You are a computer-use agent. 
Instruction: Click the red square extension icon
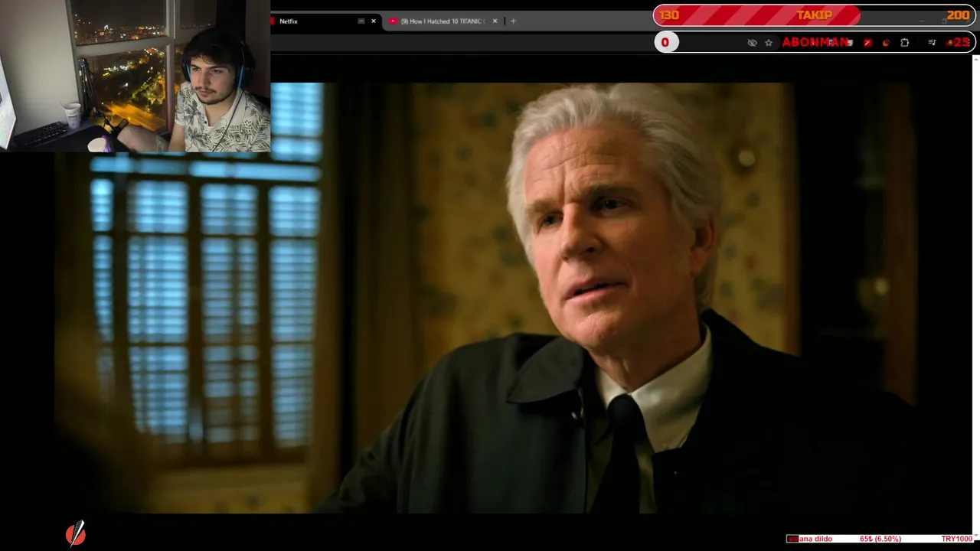click(x=867, y=43)
